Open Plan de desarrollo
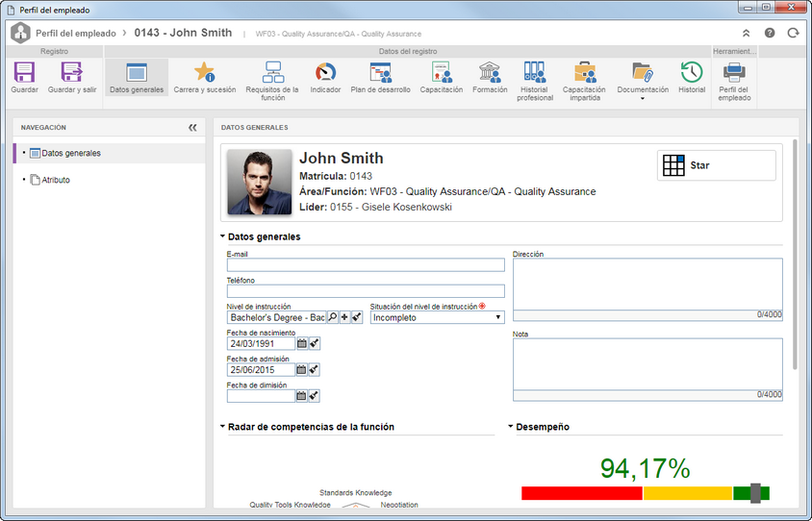The width and height of the screenshot is (812, 521). click(381, 78)
